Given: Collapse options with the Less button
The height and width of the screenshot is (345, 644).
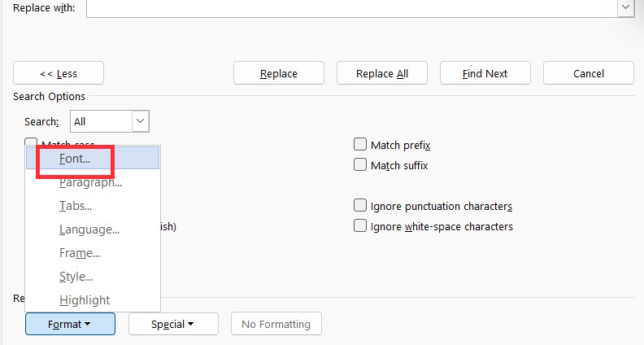Looking at the screenshot, I should tap(58, 73).
